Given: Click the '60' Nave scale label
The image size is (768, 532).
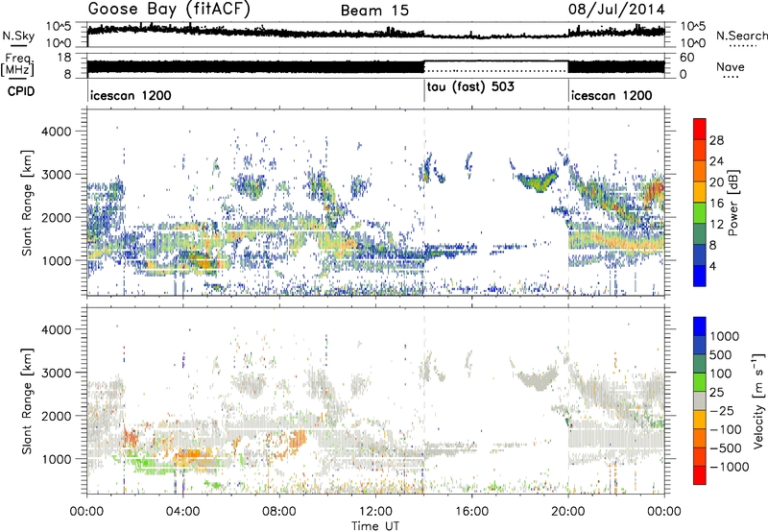Looking at the screenshot, I should pos(687,58).
